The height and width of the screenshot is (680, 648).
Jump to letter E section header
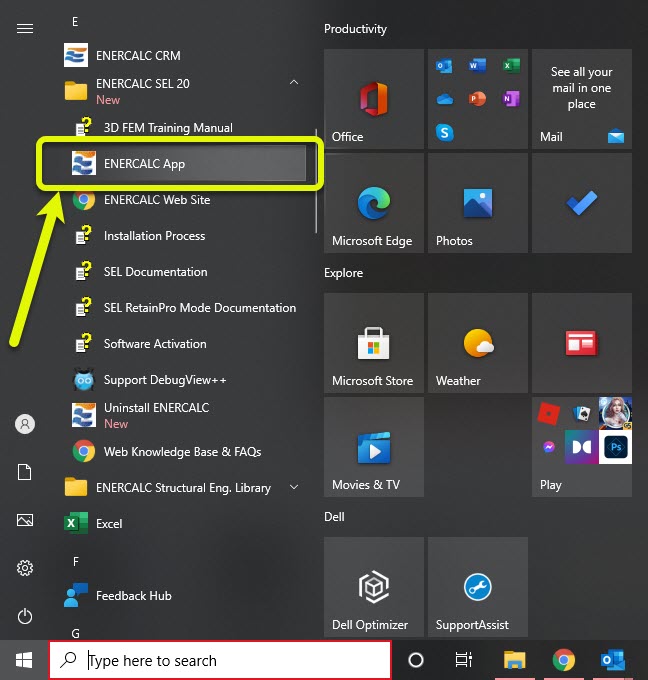[x=75, y=22]
